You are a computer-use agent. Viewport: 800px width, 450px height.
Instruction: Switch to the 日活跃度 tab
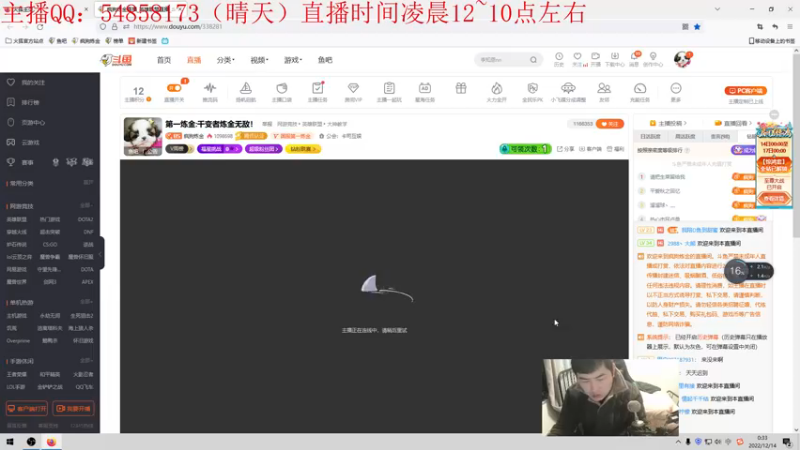coord(650,137)
